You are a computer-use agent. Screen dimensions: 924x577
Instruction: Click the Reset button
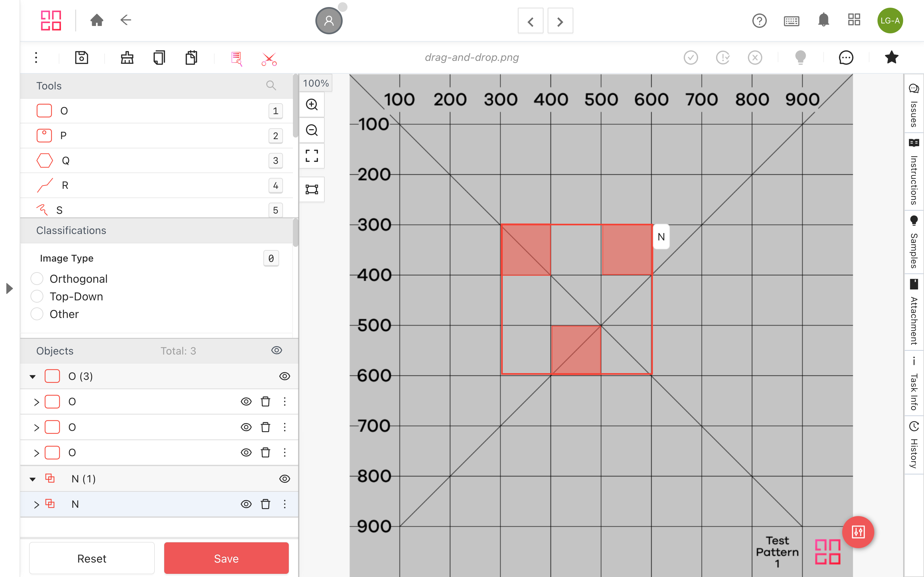click(92, 558)
